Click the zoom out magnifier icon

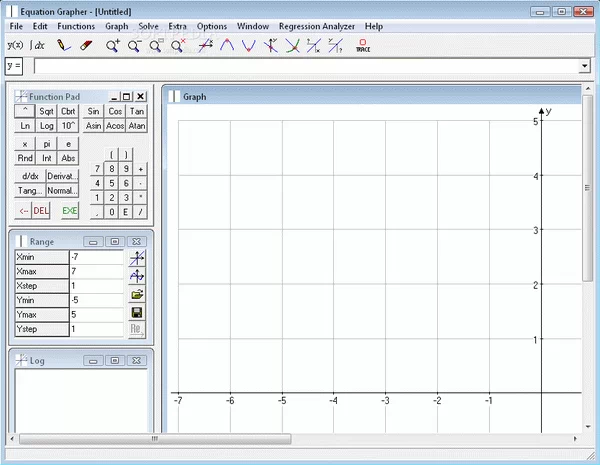coord(135,46)
